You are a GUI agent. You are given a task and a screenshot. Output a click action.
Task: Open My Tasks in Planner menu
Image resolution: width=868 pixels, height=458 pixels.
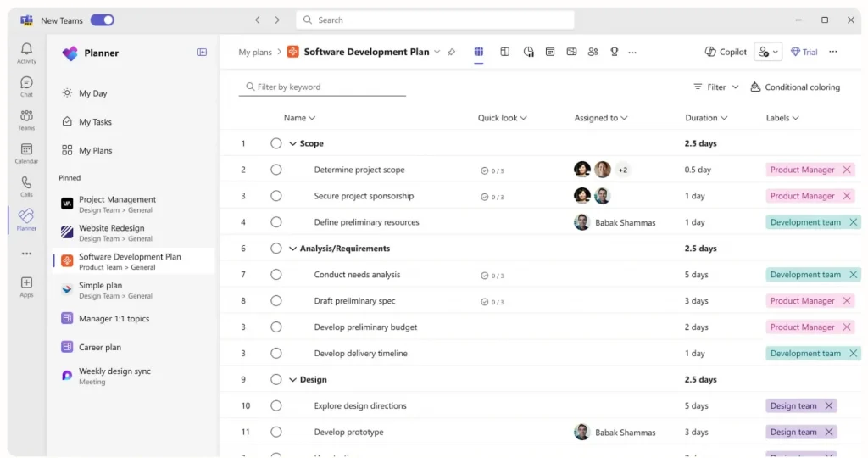click(x=95, y=122)
